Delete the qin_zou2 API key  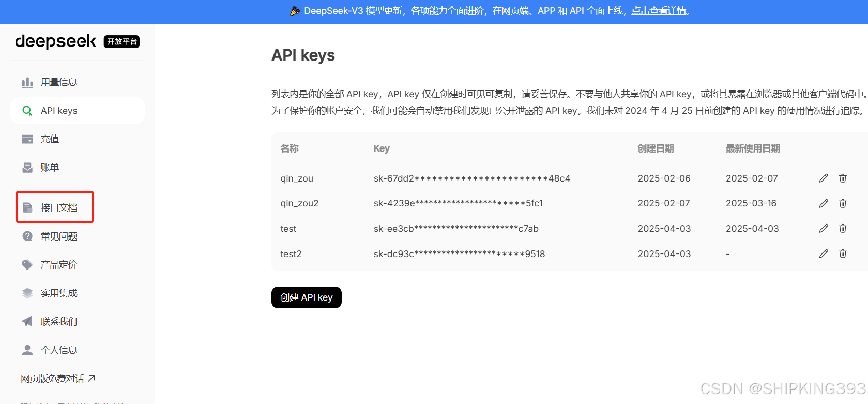click(843, 203)
